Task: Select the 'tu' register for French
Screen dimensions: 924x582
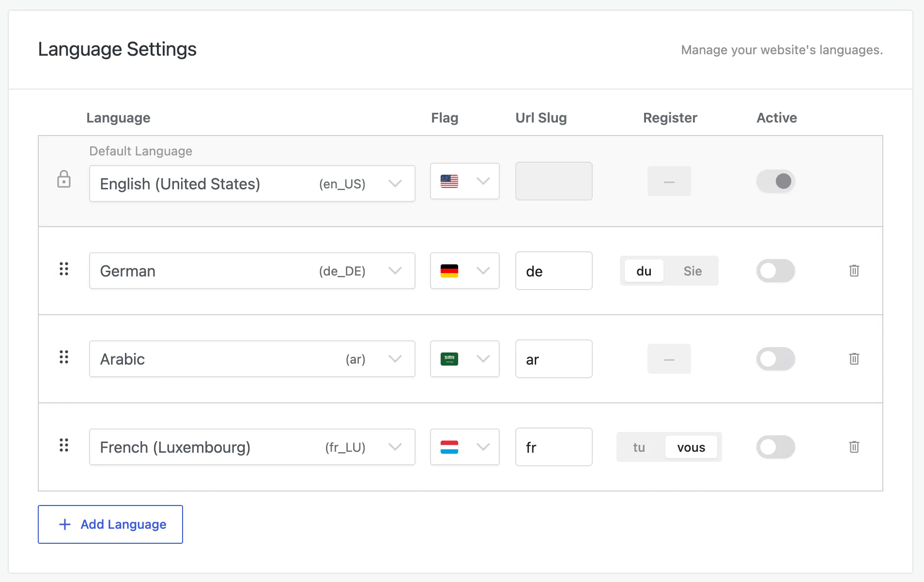Action: [x=639, y=447]
